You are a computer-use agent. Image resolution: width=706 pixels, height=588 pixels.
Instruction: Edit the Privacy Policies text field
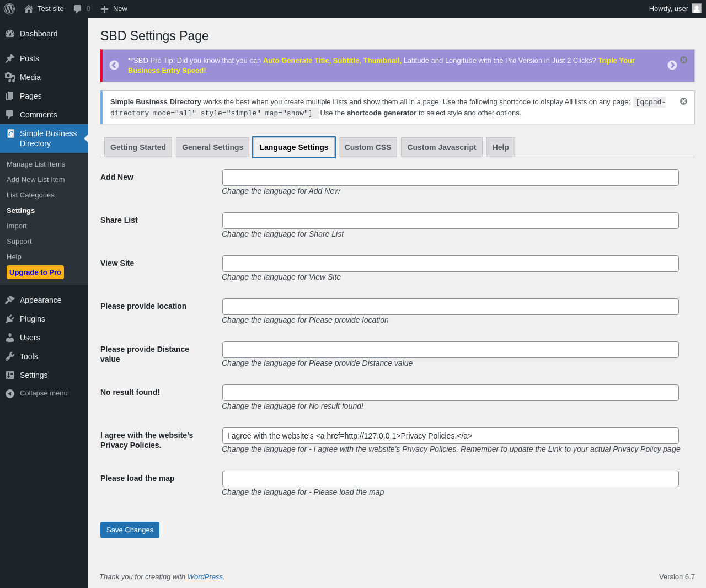pos(451,436)
